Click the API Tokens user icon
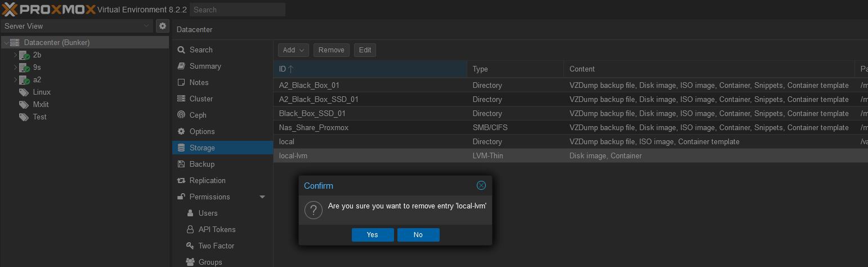 pos(190,229)
